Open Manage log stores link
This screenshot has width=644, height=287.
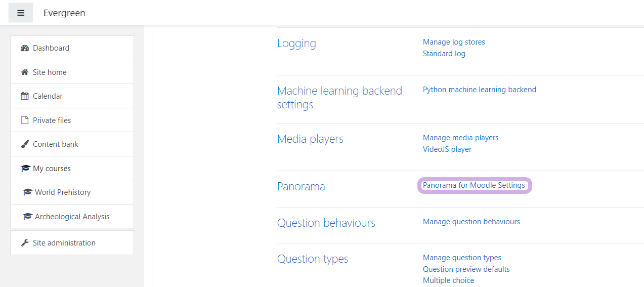pyautogui.click(x=454, y=42)
